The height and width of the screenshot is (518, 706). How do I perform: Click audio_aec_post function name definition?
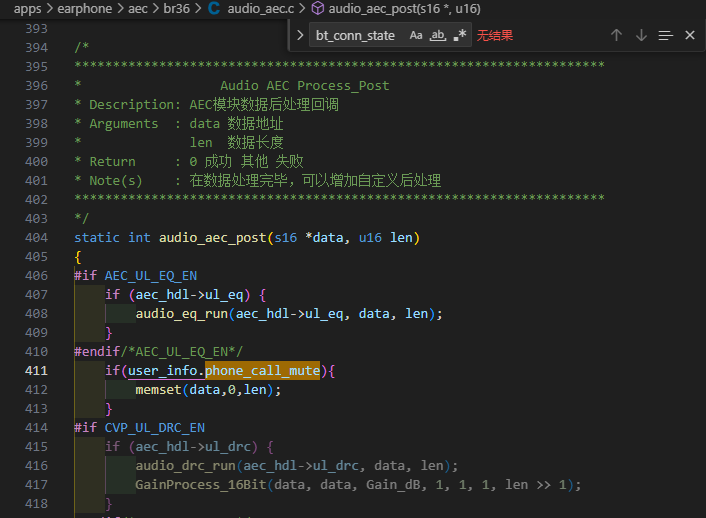point(213,238)
